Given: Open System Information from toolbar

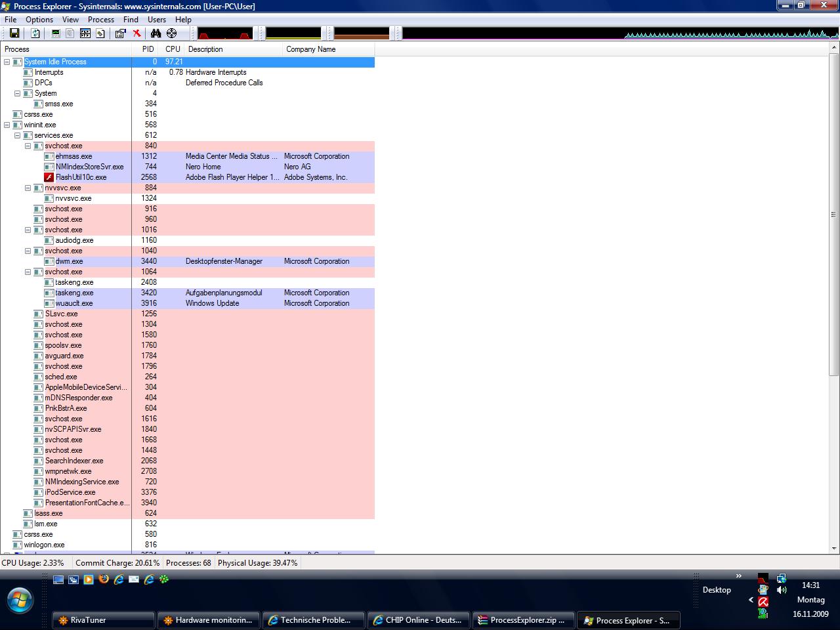Looking at the screenshot, I should tap(56, 33).
